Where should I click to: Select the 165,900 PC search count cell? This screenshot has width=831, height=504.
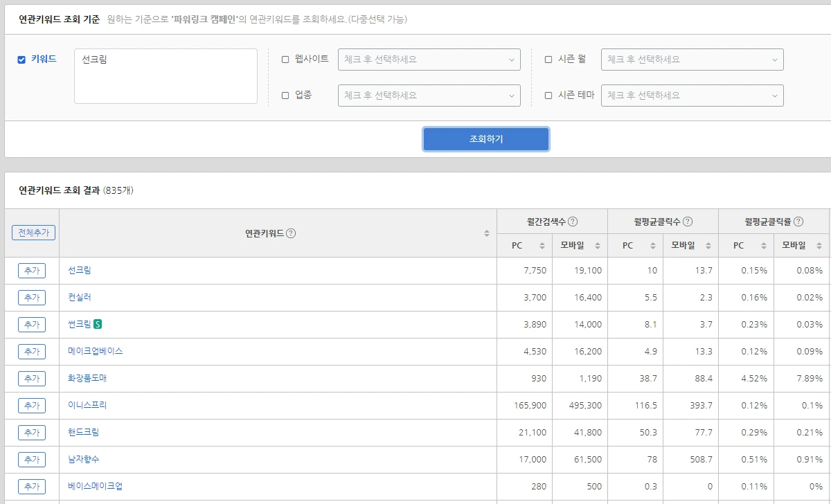525,406
